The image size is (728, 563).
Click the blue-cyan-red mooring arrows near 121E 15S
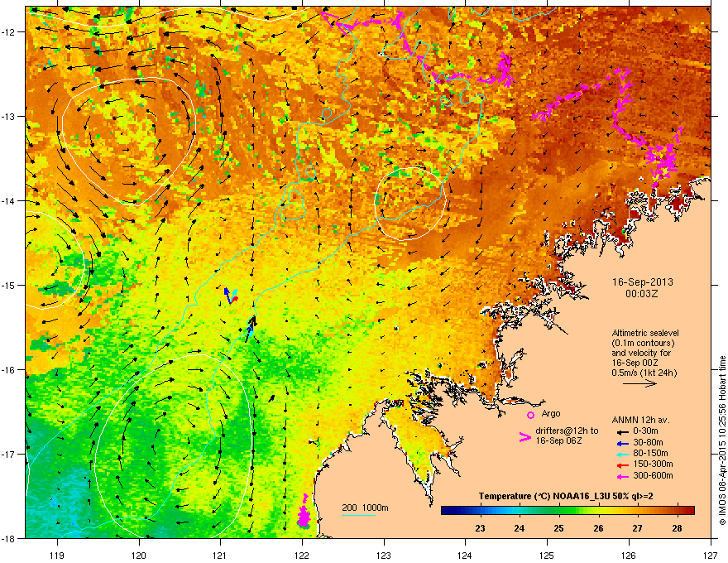click(230, 296)
